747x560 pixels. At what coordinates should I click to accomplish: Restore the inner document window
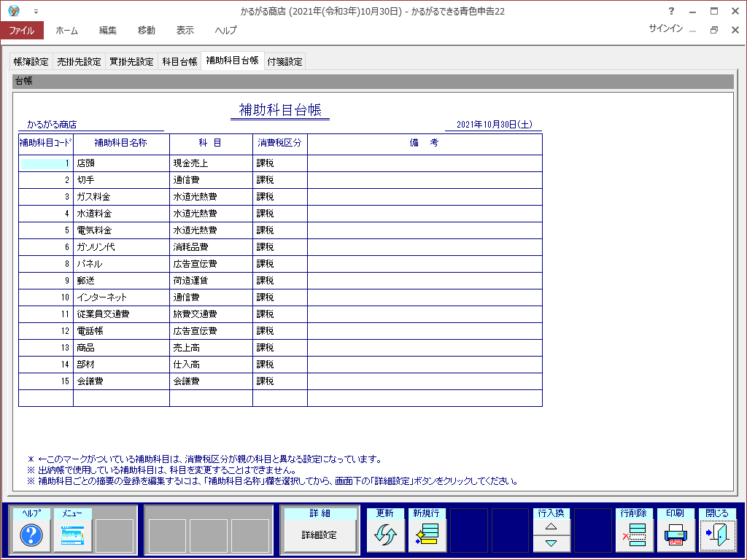713,30
